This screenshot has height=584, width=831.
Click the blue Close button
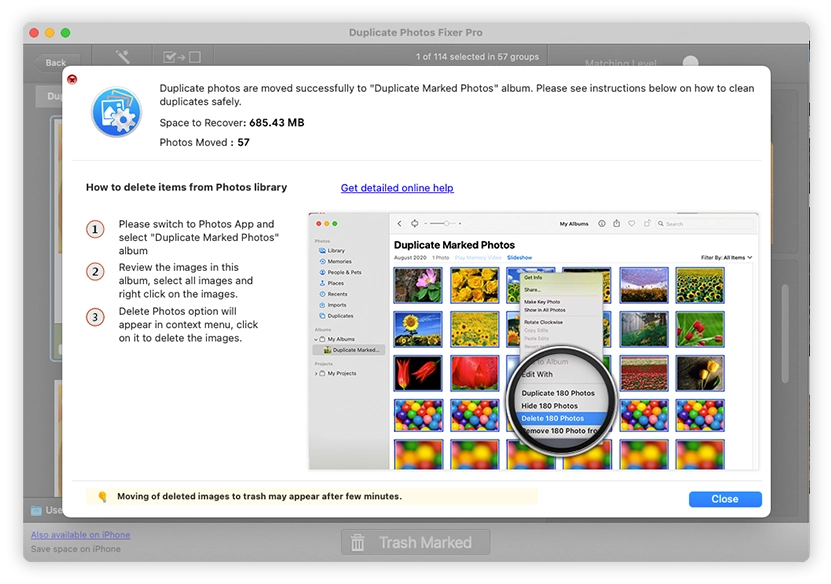(724, 499)
